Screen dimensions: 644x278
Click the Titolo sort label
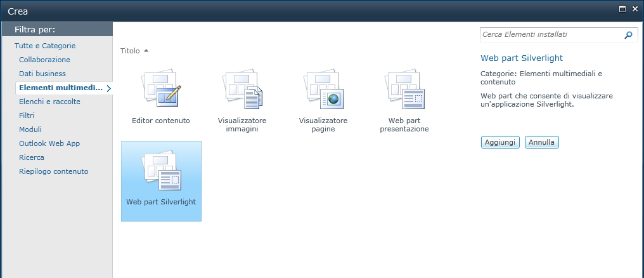click(x=130, y=51)
